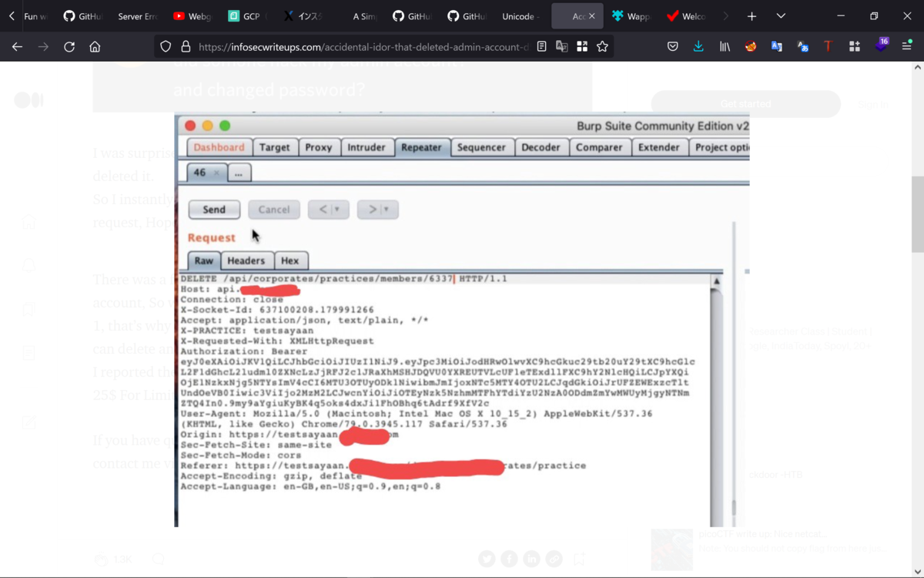This screenshot has height=578, width=924.
Task: Switch to the Welco tab
Action: click(x=686, y=16)
